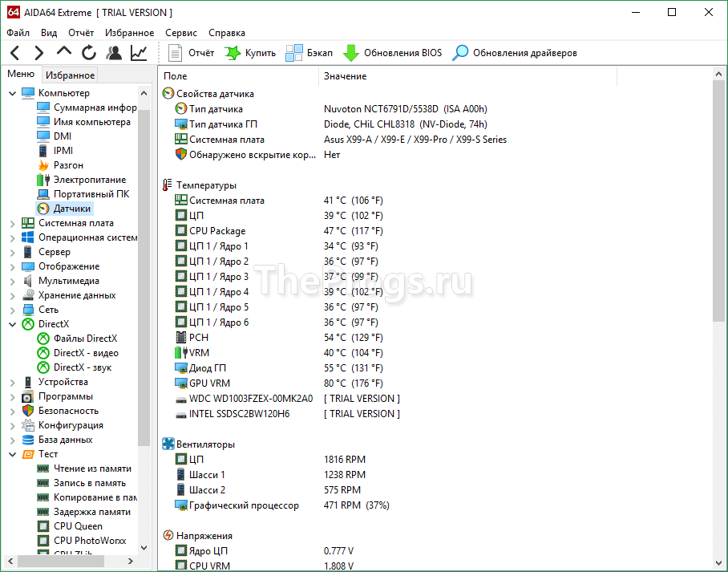Collapse the Тест tree node
Screen dimensions: 728x572
point(13,454)
